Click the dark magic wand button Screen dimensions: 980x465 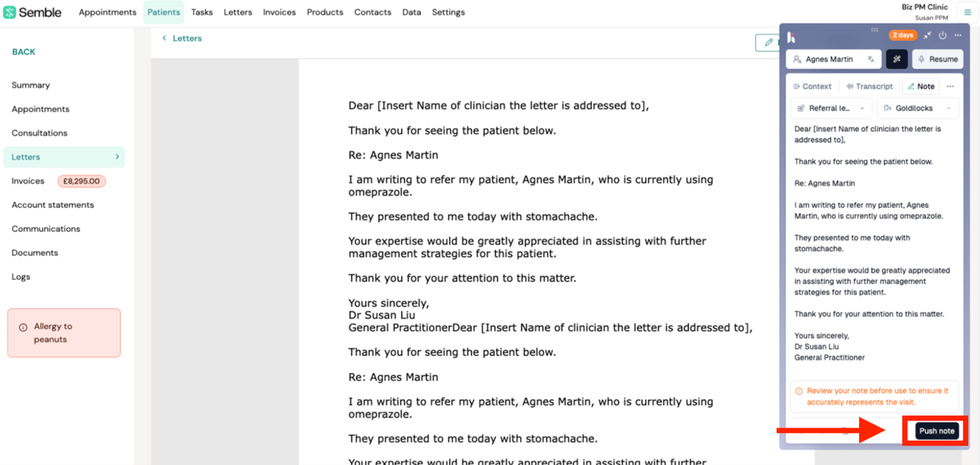pyautogui.click(x=897, y=59)
